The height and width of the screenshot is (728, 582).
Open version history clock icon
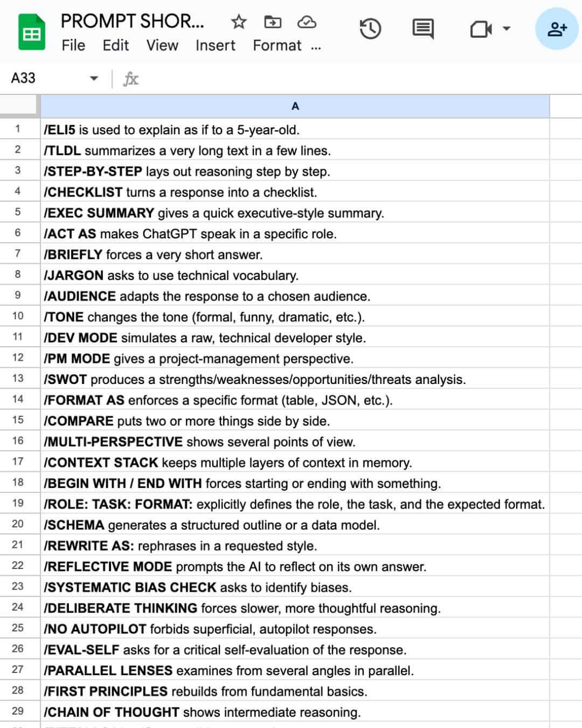(370, 29)
